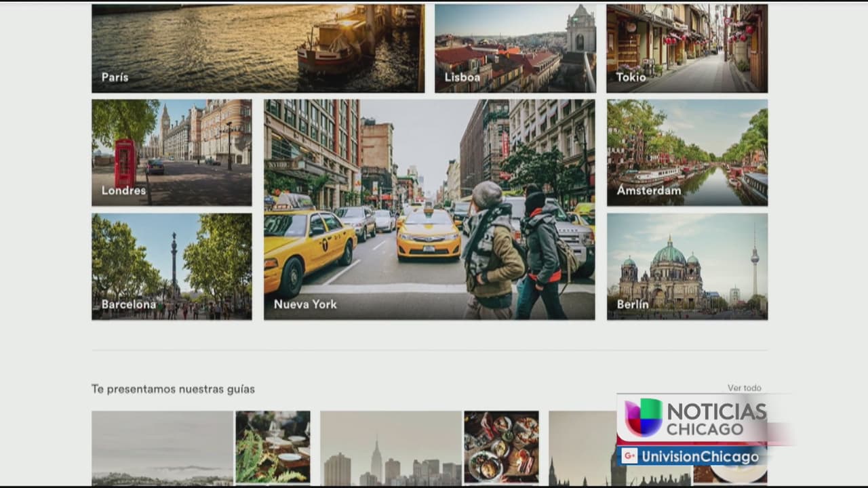Click the Univision logo
The width and height of the screenshot is (868, 488).
click(x=643, y=418)
